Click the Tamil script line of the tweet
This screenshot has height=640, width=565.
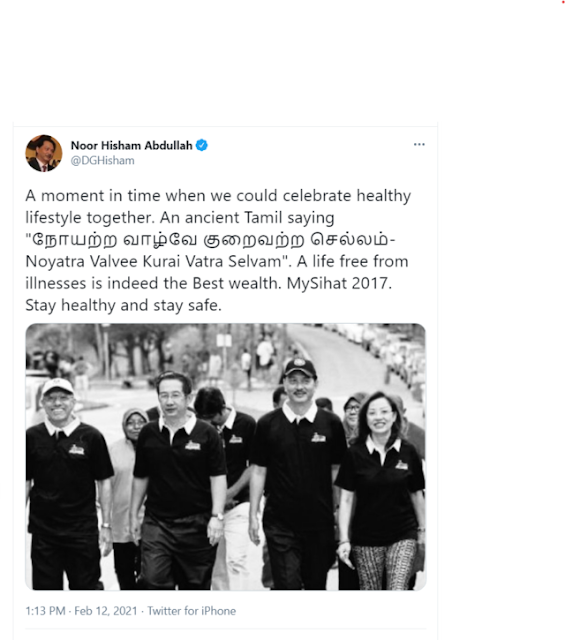pyautogui.click(x=210, y=240)
